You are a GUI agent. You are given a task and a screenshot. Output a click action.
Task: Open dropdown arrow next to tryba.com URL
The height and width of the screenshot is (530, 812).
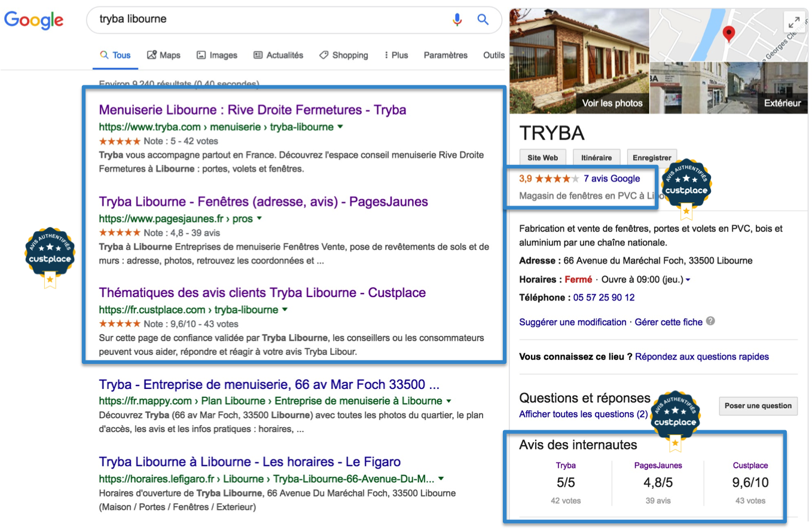pos(340,127)
